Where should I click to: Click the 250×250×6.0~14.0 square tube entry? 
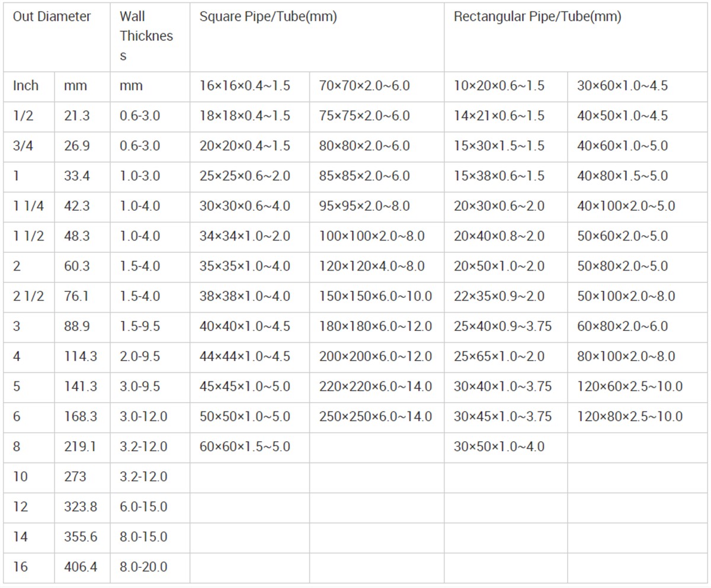click(x=375, y=417)
